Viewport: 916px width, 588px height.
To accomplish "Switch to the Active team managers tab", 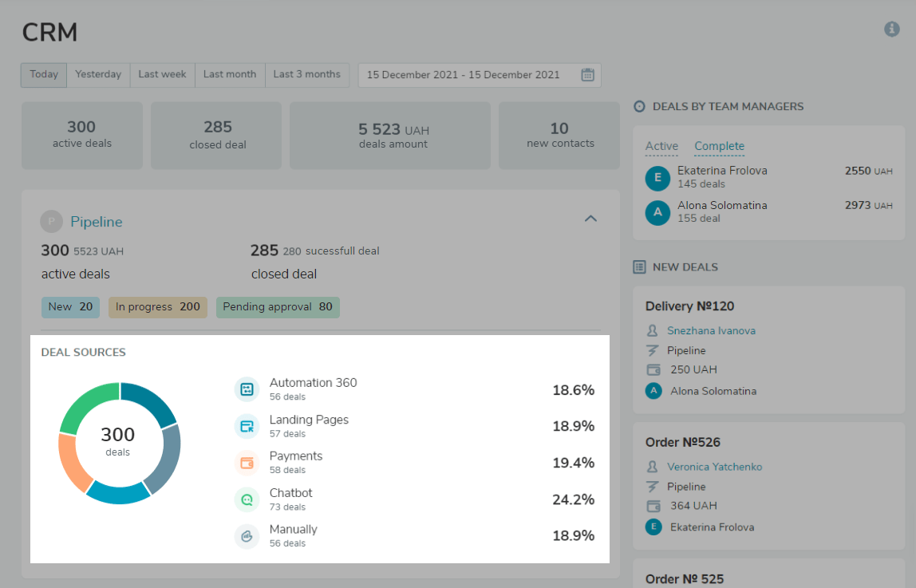I will pyautogui.click(x=661, y=146).
